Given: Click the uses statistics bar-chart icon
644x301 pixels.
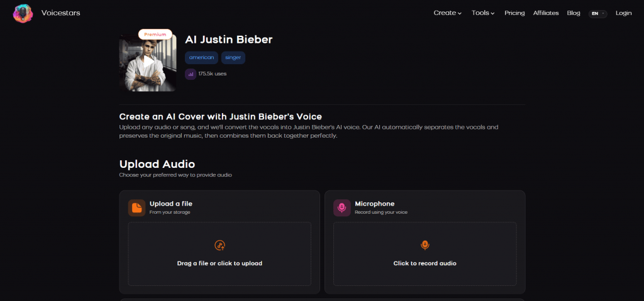Looking at the screenshot, I should [x=190, y=74].
